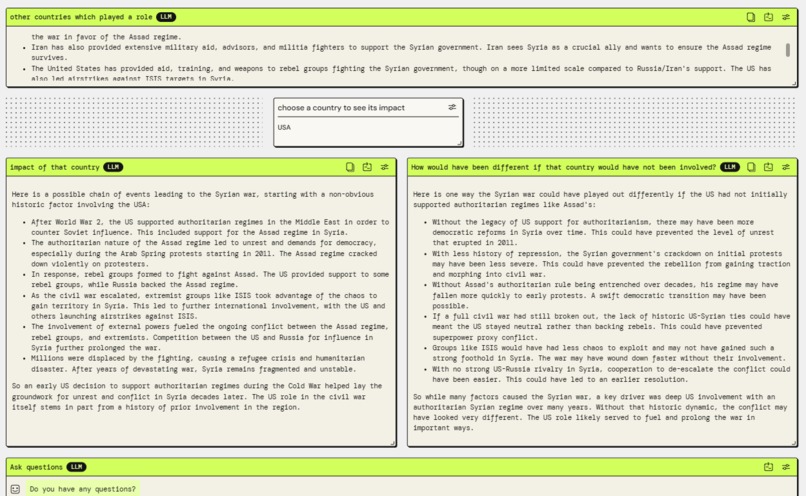Click resize handle of 'impact of that country' panel

click(393, 443)
